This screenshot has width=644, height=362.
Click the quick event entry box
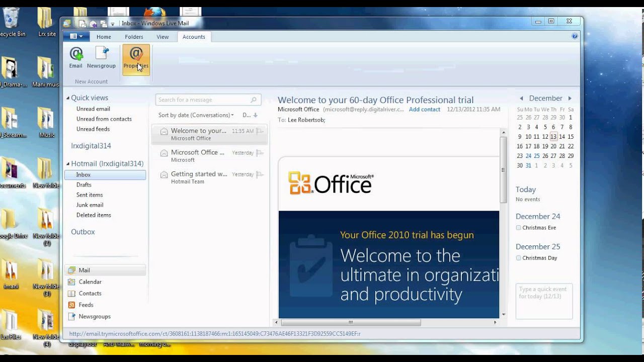click(544, 301)
